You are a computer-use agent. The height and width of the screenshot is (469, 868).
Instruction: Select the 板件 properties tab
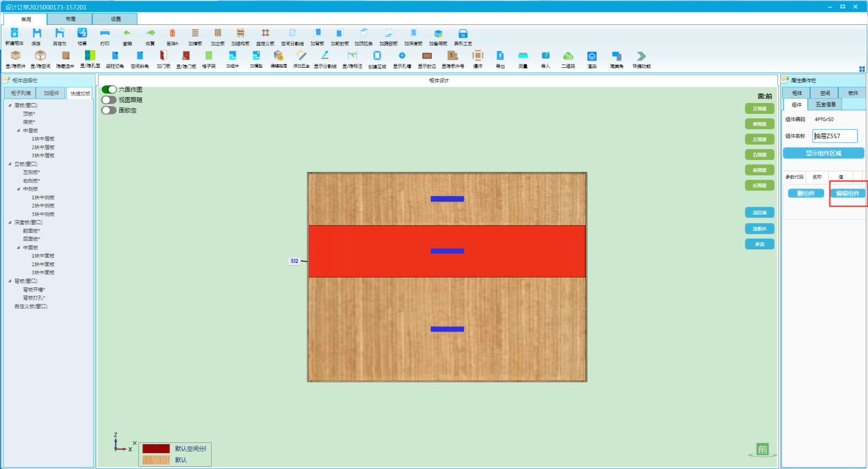click(853, 93)
